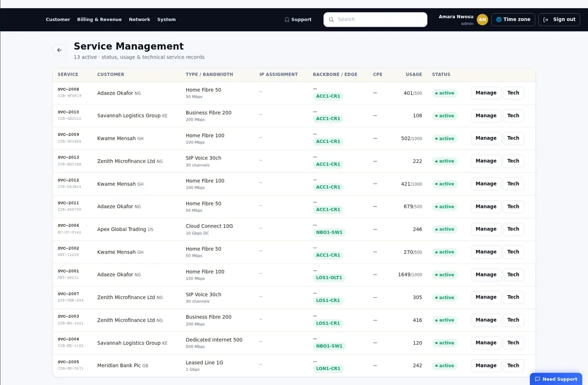Image resolution: width=588 pixels, height=385 pixels.
Task: Open Tech details for SVC-2013
Action: [x=513, y=161]
